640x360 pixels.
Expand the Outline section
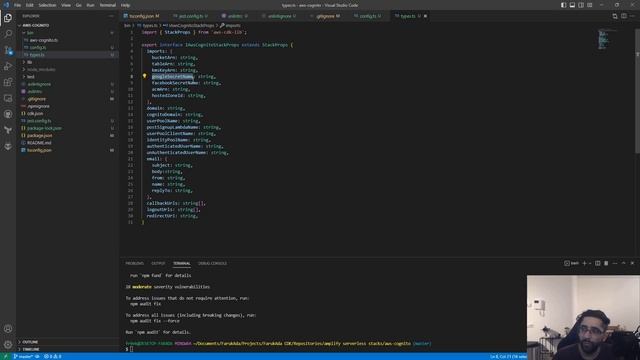[30, 342]
